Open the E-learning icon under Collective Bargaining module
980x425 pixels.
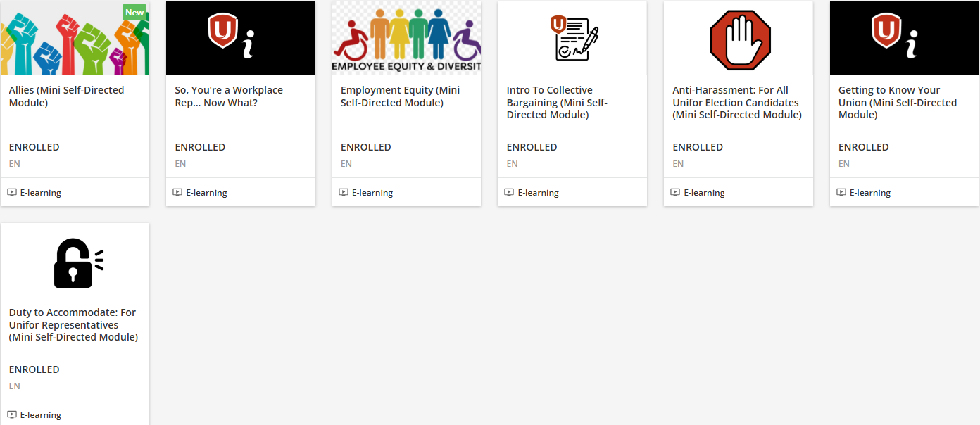coord(510,191)
